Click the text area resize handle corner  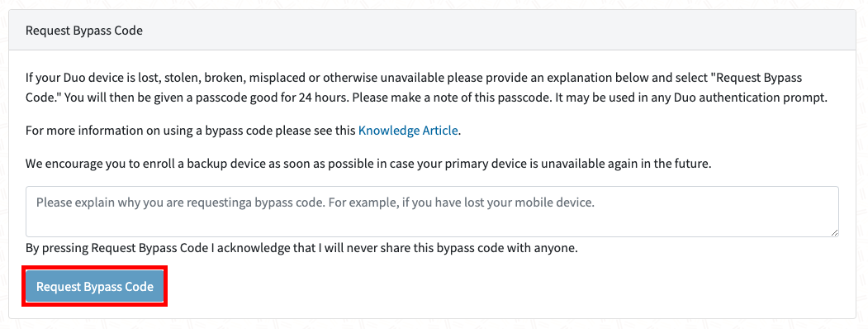coord(834,232)
